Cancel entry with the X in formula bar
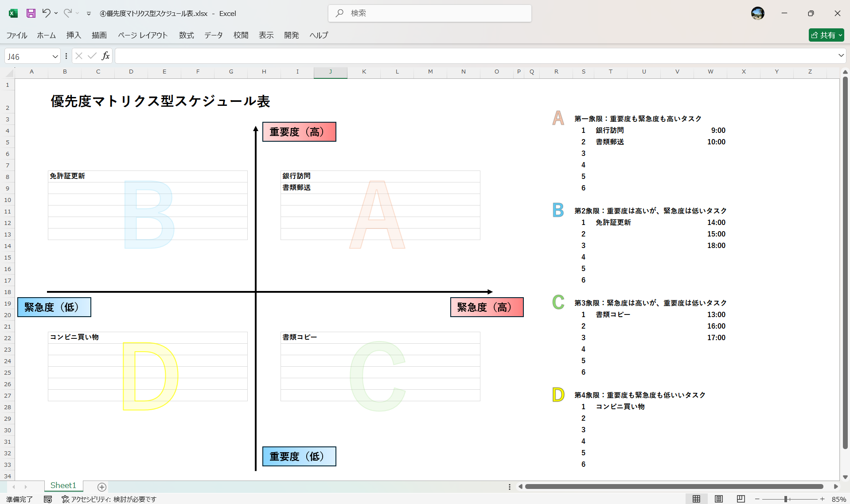This screenshot has height=504, width=850. 78,56
